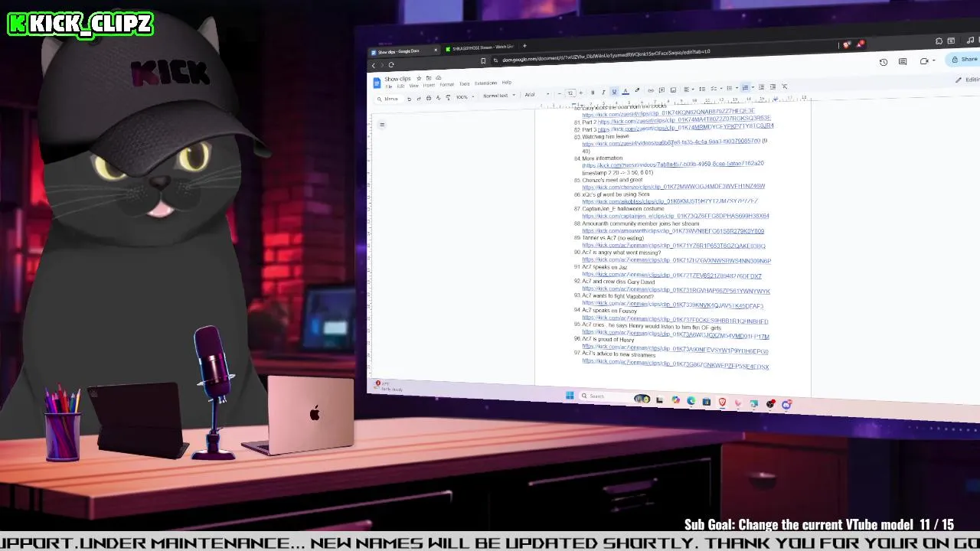Expand numbered list options arrow

[753, 87]
